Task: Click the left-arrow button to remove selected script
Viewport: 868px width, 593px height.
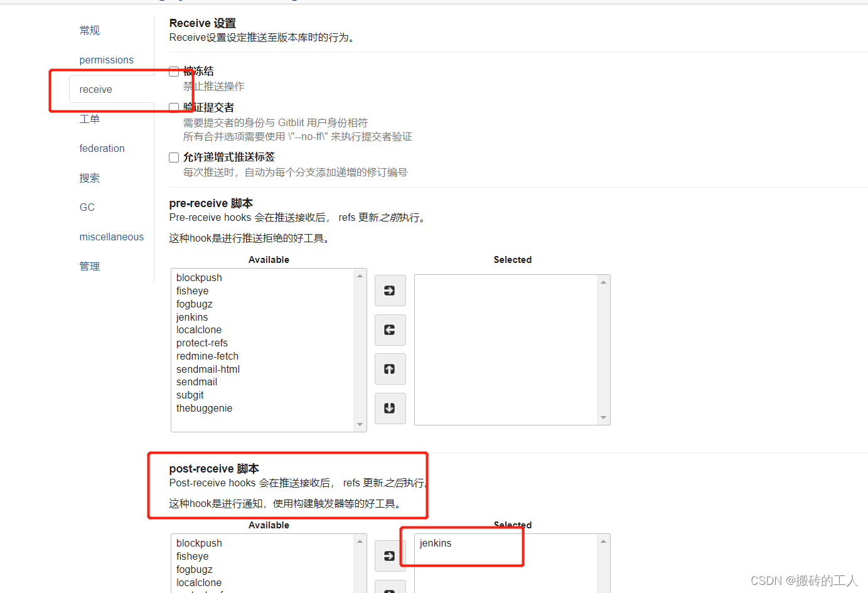Action: (390, 329)
